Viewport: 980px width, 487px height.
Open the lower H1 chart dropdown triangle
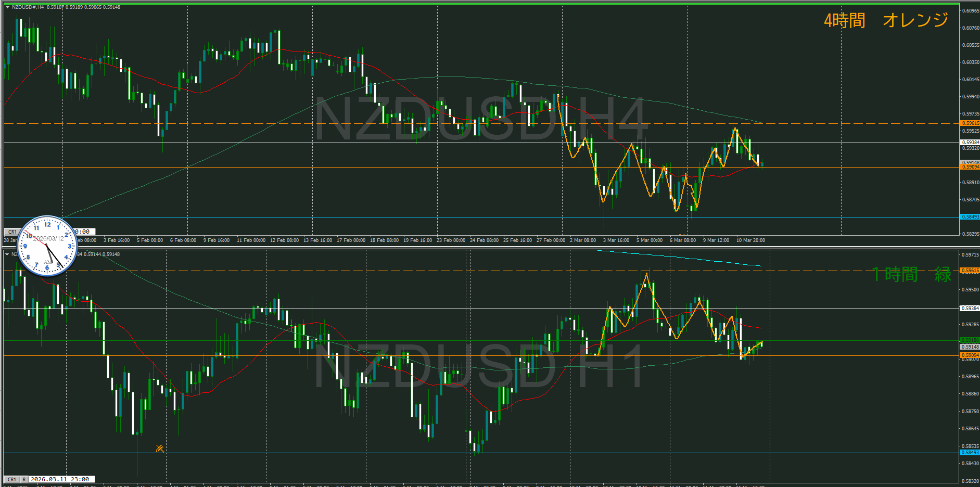click(7, 254)
